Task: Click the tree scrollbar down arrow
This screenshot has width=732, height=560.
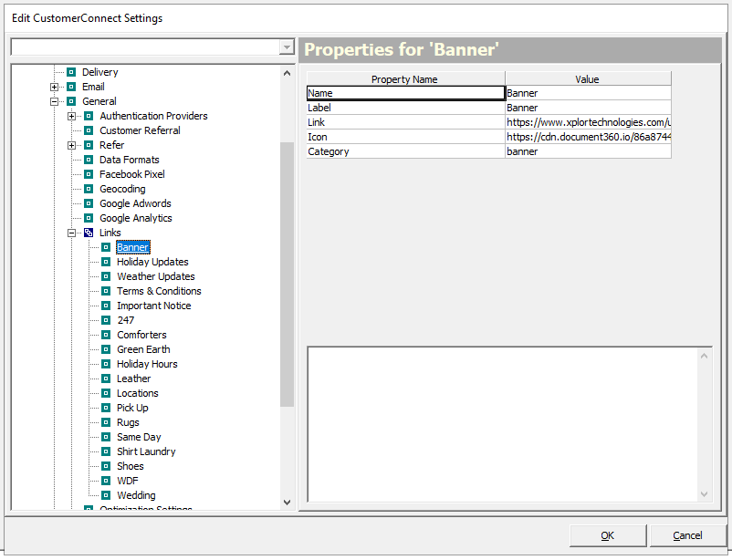Action: pos(288,503)
